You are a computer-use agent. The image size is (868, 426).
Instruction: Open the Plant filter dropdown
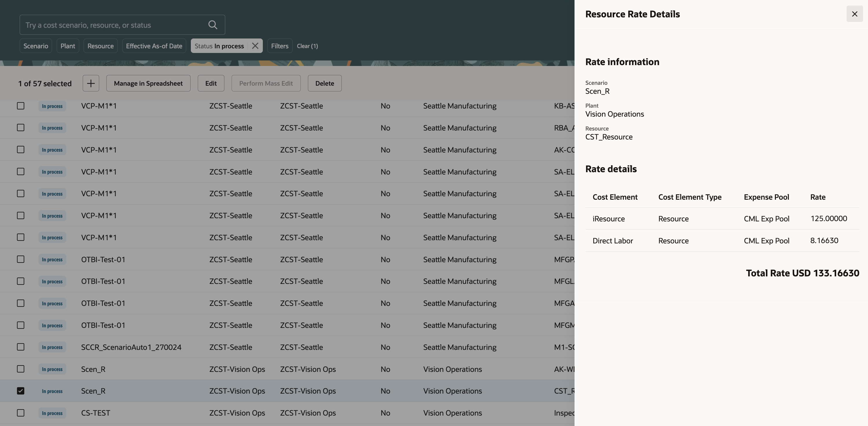(68, 45)
